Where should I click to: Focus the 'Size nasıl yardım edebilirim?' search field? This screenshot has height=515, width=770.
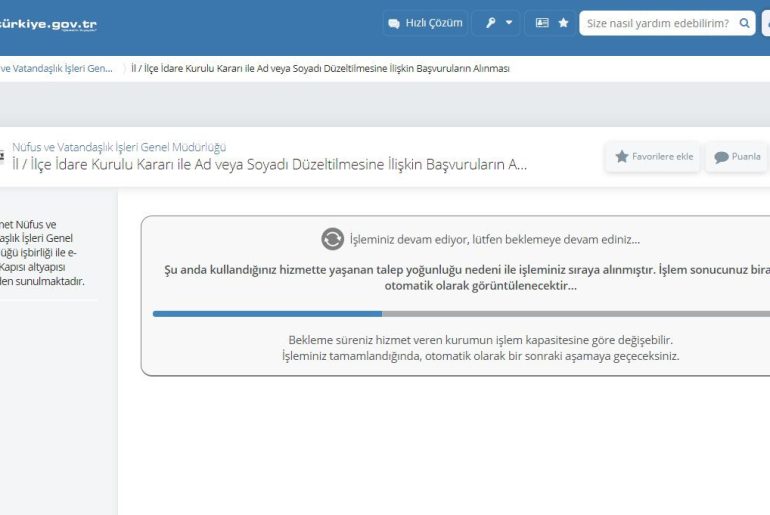(667, 23)
